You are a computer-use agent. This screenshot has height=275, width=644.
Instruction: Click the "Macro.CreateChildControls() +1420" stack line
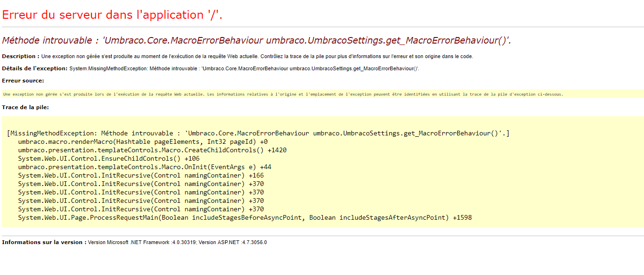point(152,150)
